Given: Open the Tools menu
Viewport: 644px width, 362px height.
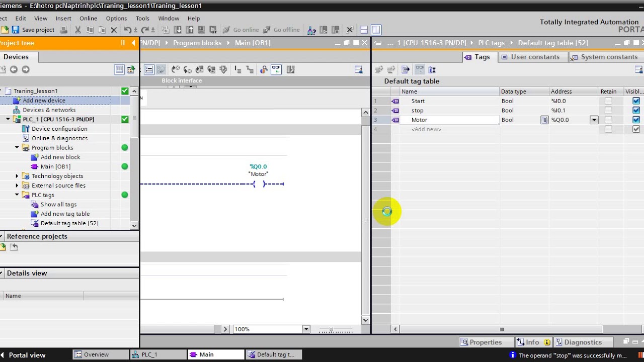Looking at the screenshot, I should [142, 18].
